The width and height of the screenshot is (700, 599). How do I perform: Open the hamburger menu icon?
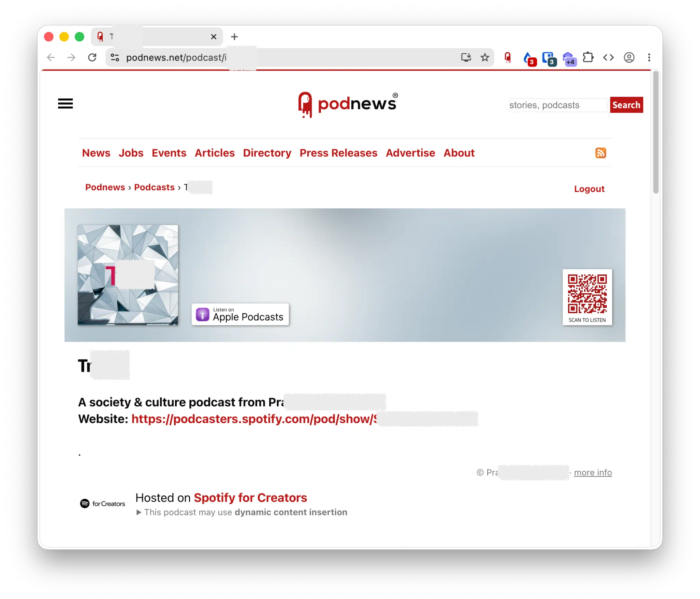click(x=65, y=104)
